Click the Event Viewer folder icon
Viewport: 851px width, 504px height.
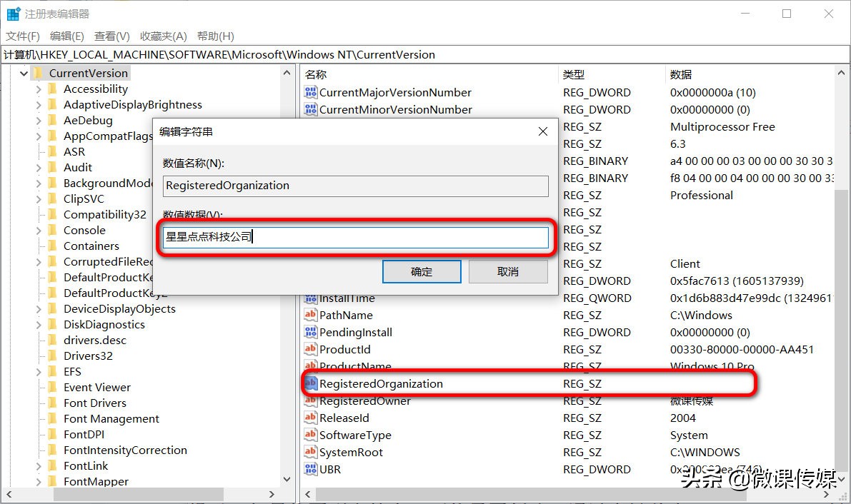[53, 387]
